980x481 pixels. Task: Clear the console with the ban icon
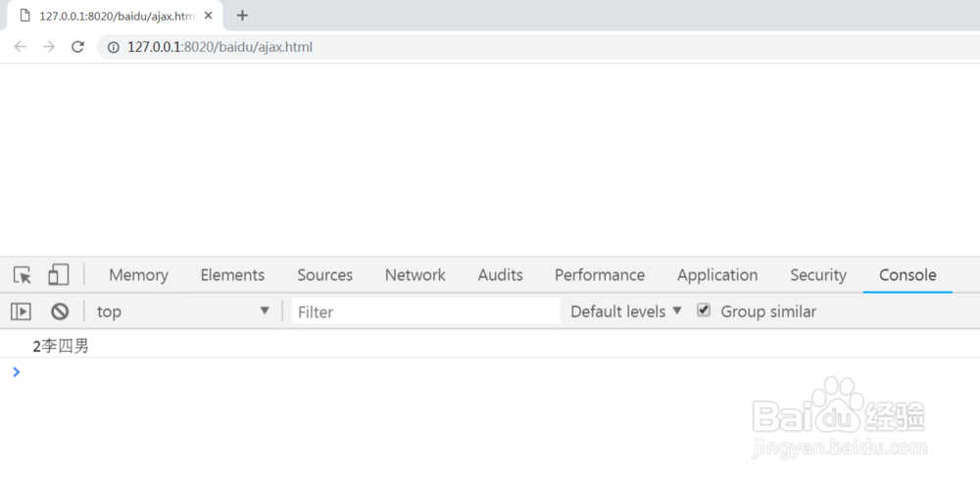[60, 312]
